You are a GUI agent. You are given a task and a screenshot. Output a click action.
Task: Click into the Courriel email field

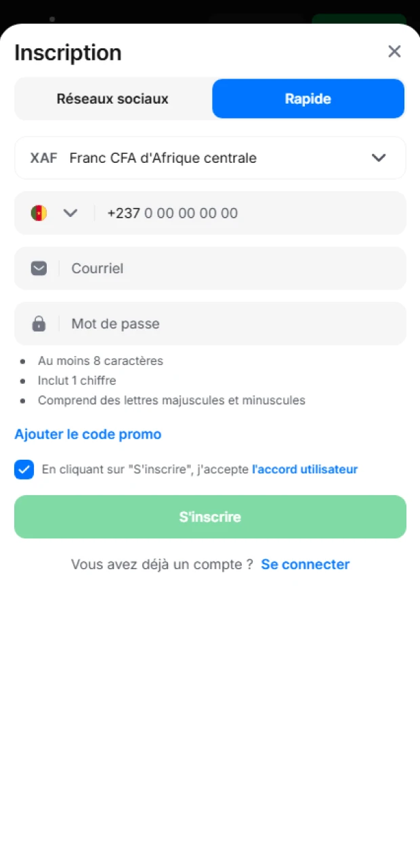230,269
